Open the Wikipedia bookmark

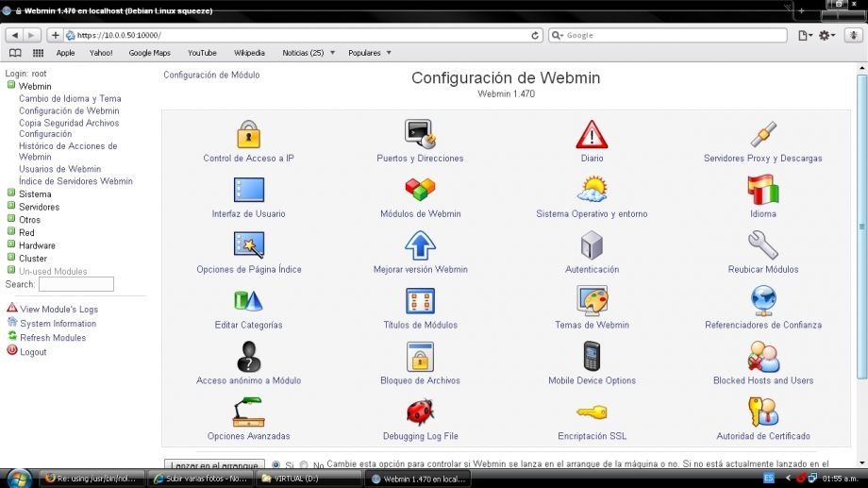pos(249,53)
